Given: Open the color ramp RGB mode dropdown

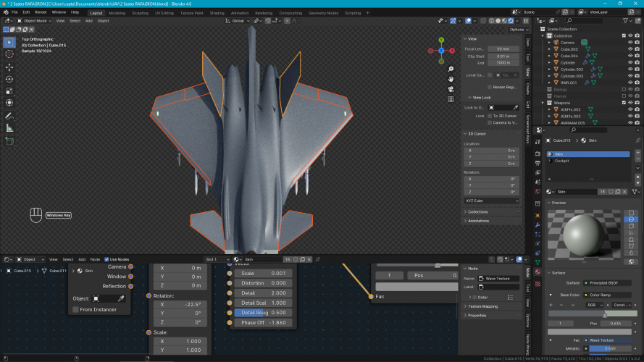Looking at the screenshot, I should tap(594, 305).
